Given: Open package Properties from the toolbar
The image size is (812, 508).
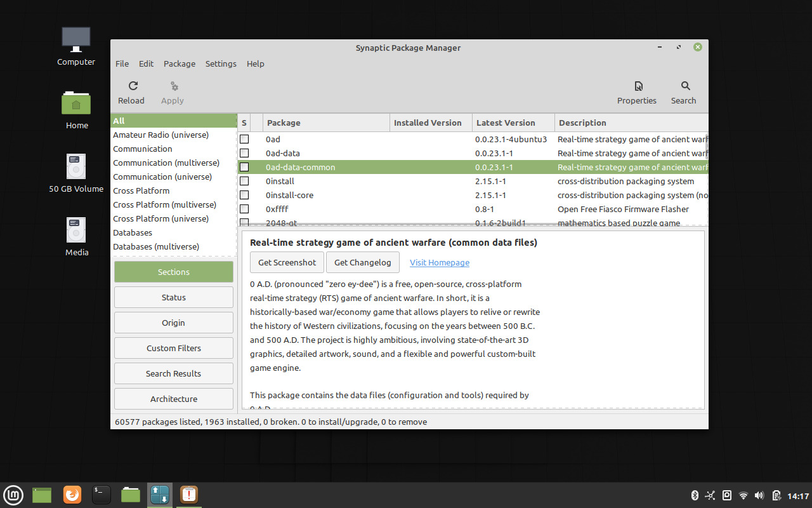Looking at the screenshot, I should [636, 91].
